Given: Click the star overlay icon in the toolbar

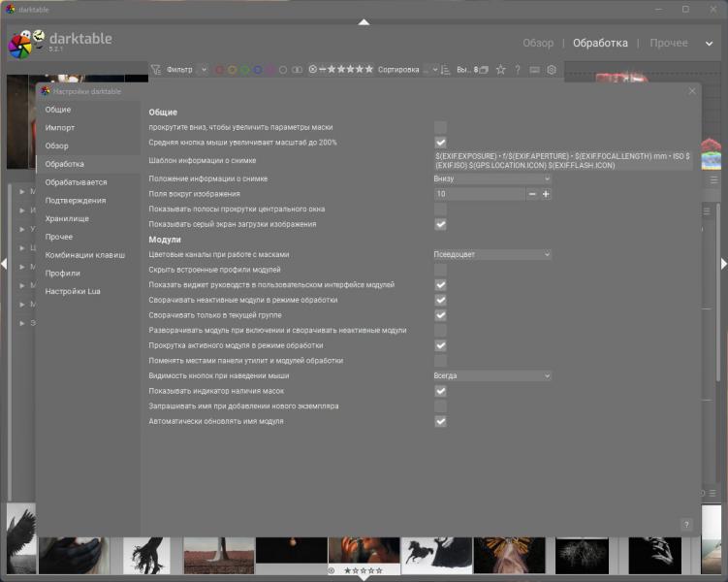Looking at the screenshot, I should click(500, 70).
